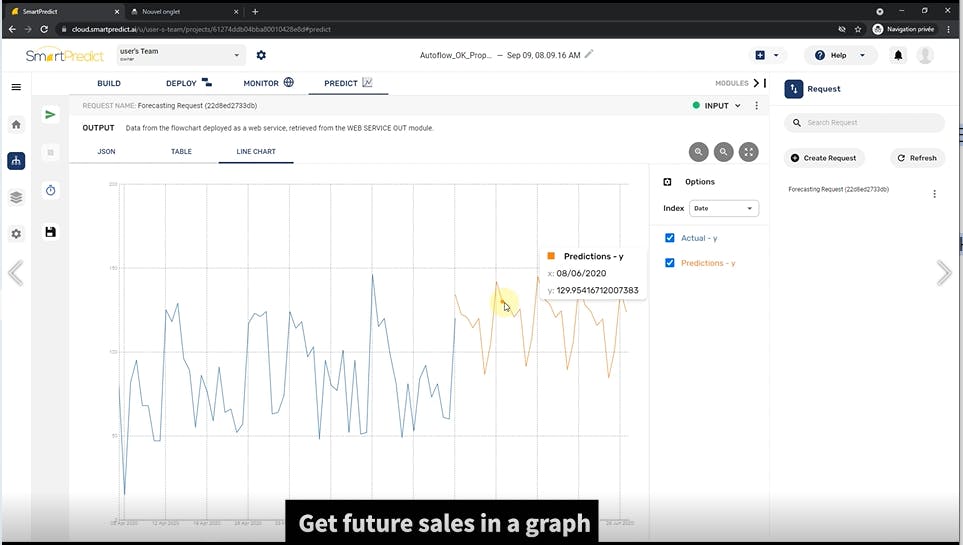
Task: Collapse the MODULES panel chevron
Action: pos(757,83)
